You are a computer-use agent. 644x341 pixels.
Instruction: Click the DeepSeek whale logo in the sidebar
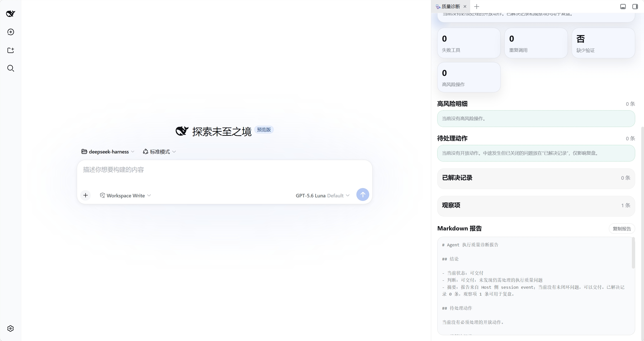click(11, 14)
